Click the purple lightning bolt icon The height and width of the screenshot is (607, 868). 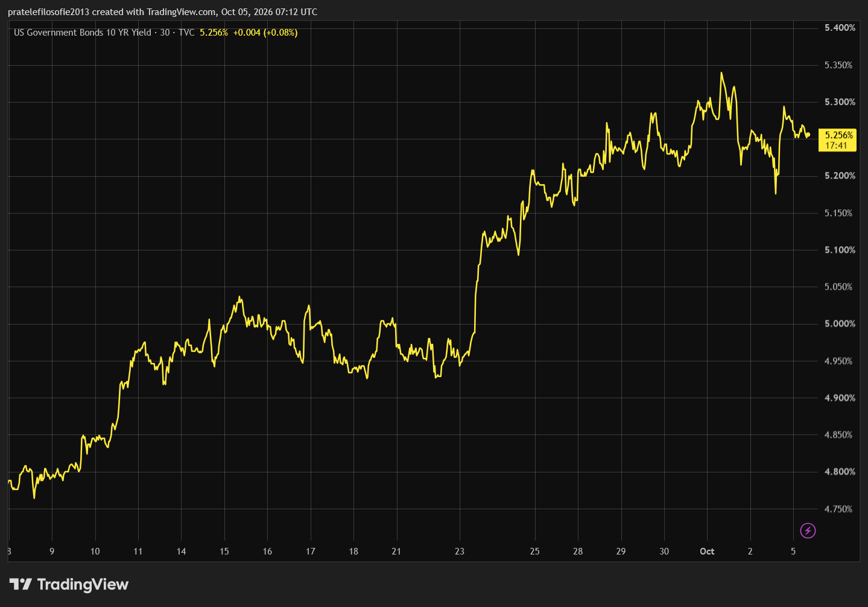tap(808, 530)
